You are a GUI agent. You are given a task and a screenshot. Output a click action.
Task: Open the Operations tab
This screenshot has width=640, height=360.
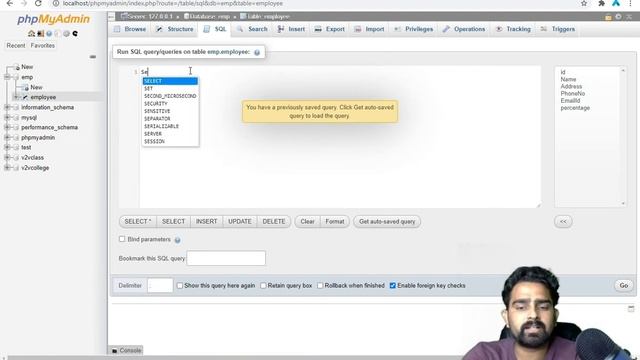[x=464, y=29]
